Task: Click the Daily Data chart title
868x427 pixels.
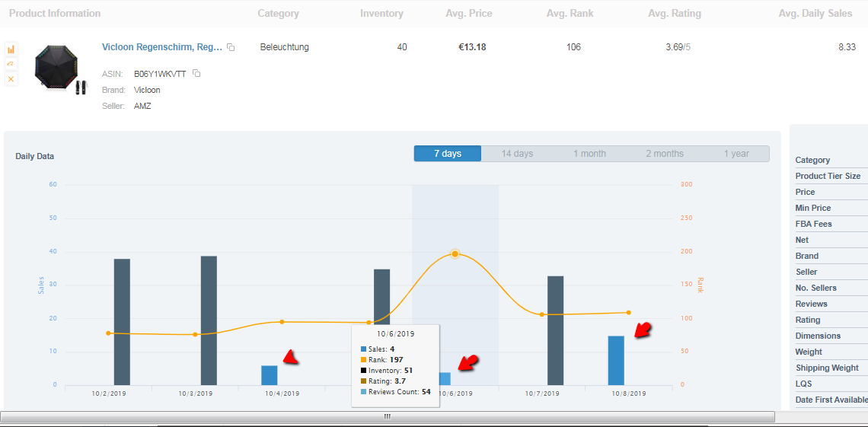Action: pyautogui.click(x=35, y=157)
